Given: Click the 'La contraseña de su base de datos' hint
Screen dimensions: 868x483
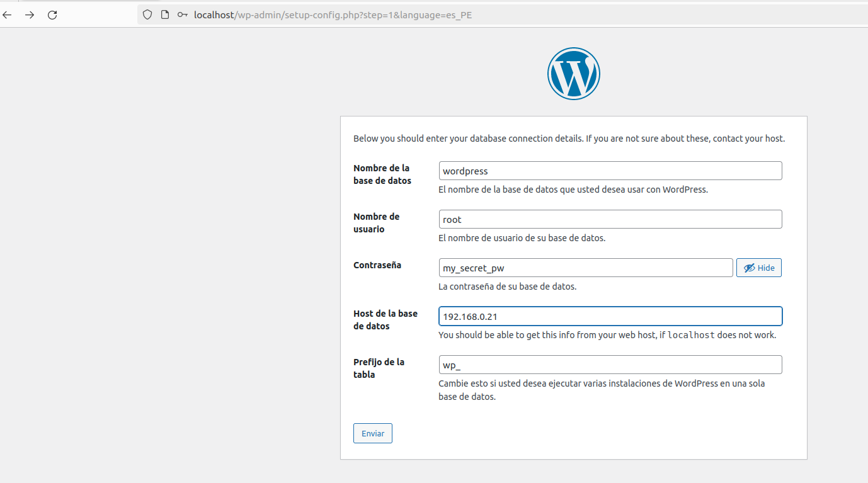Looking at the screenshot, I should click(508, 287).
